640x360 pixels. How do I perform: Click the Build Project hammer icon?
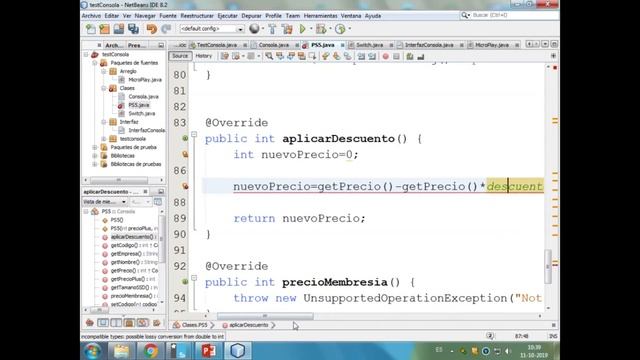[x=272, y=29]
